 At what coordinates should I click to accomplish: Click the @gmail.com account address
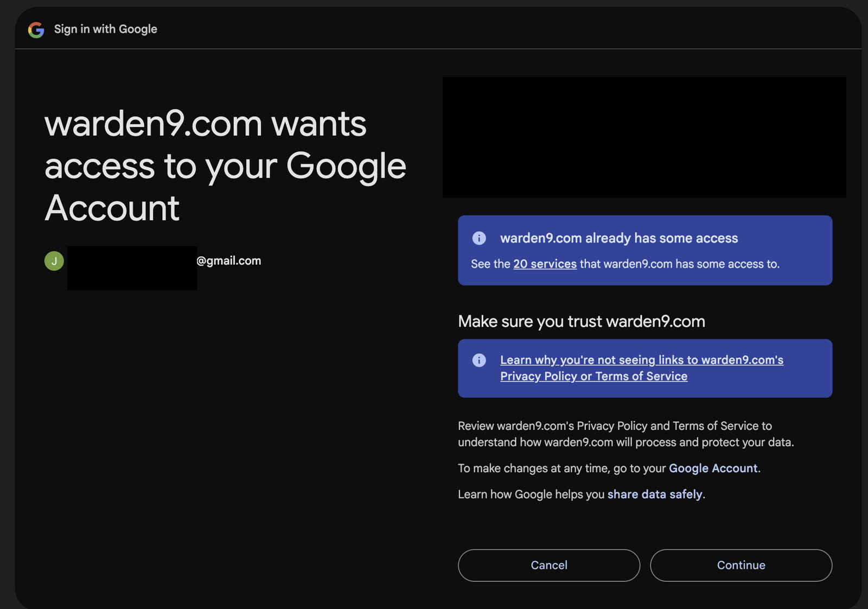pos(229,261)
